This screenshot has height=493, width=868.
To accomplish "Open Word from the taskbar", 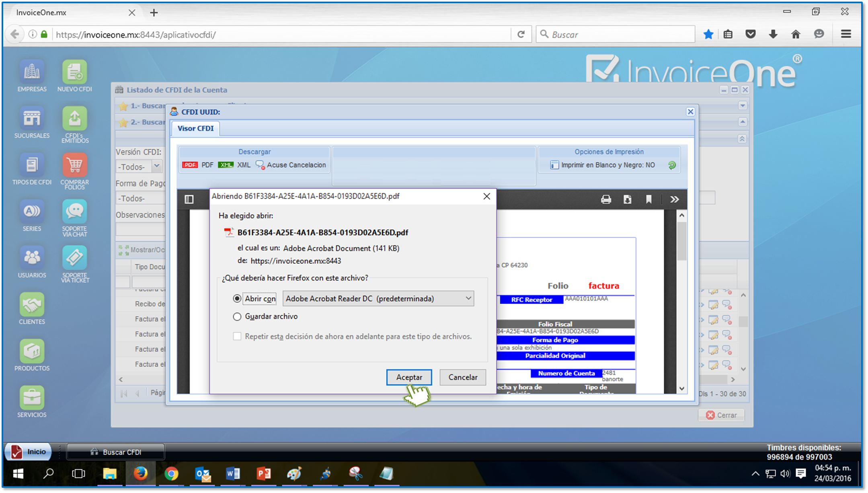I will pyautogui.click(x=233, y=474).
